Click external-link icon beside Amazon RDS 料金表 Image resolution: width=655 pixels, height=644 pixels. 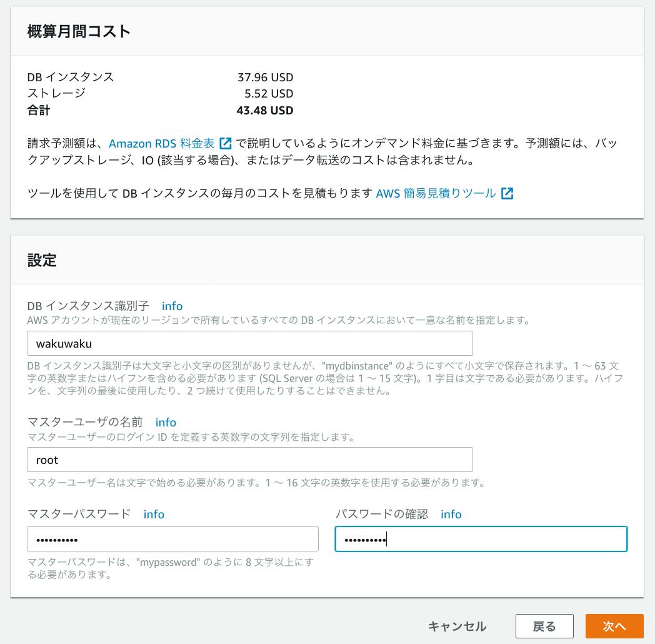tap(226, 143)
